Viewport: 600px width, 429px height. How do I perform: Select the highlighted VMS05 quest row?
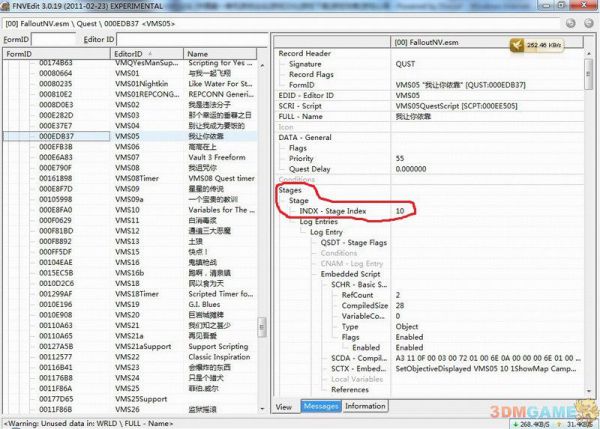[130, 136]
